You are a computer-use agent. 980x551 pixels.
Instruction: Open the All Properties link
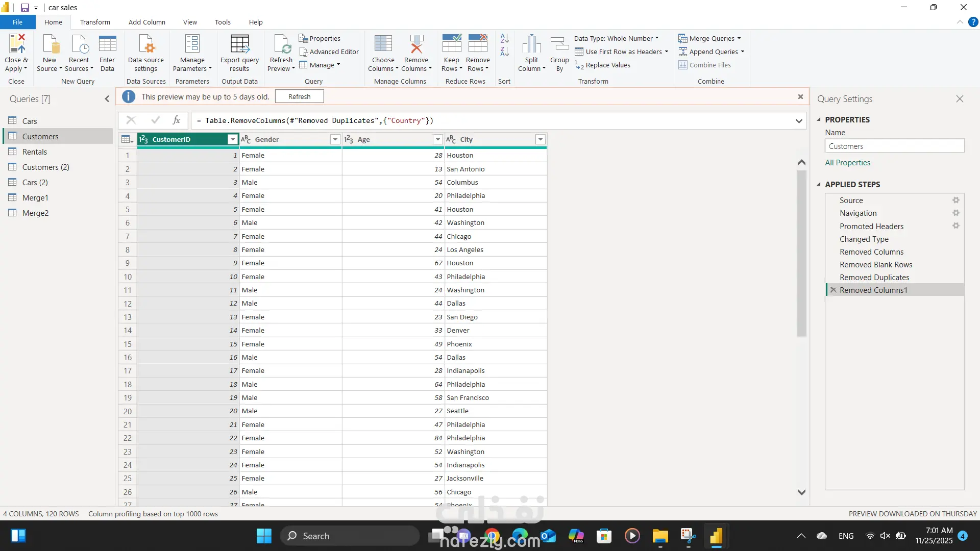848,163
